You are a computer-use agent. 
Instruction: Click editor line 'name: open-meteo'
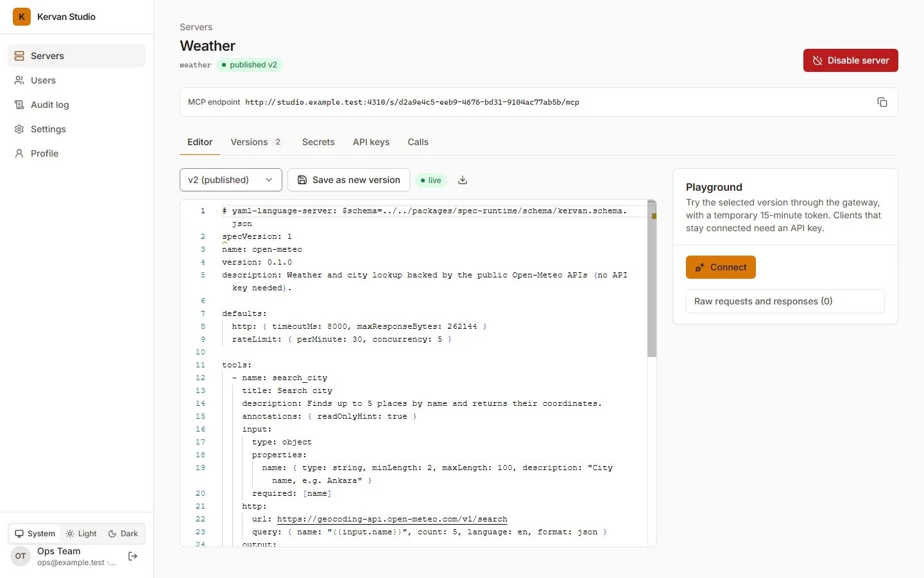click(262, 249)
